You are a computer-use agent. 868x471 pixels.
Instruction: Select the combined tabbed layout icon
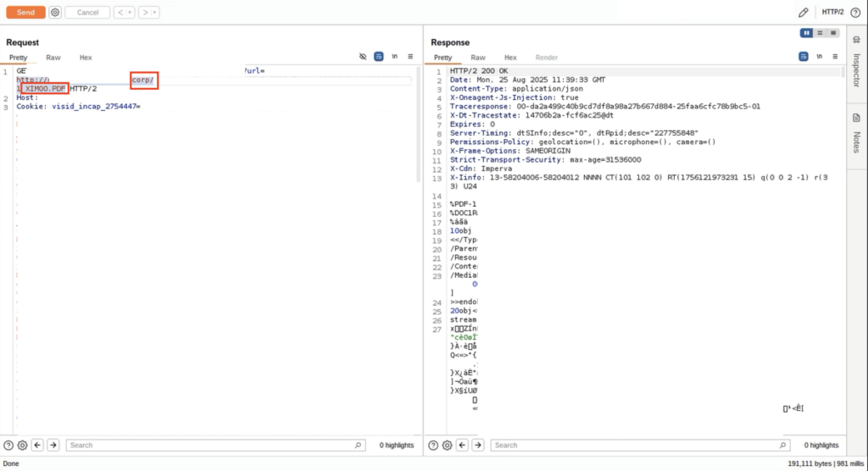(x=832, y=33)
